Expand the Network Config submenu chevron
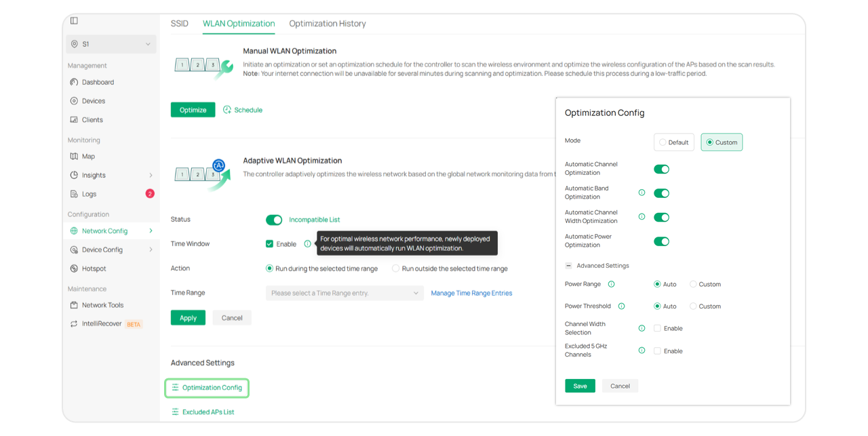 pos(151,231)
